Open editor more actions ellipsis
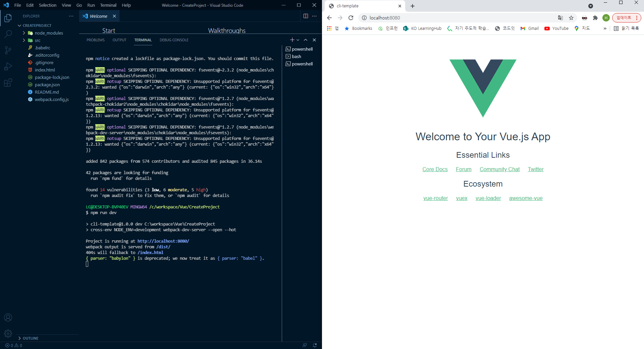Screen dimensions: 644x349 [x=314, y=16]
